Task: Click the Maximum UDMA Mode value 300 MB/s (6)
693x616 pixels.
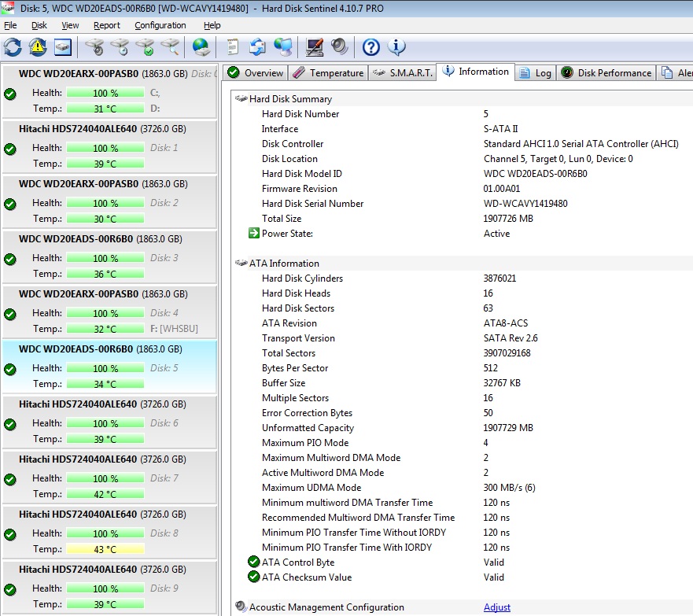Action: pyautogui.click(x=509, y=488)
